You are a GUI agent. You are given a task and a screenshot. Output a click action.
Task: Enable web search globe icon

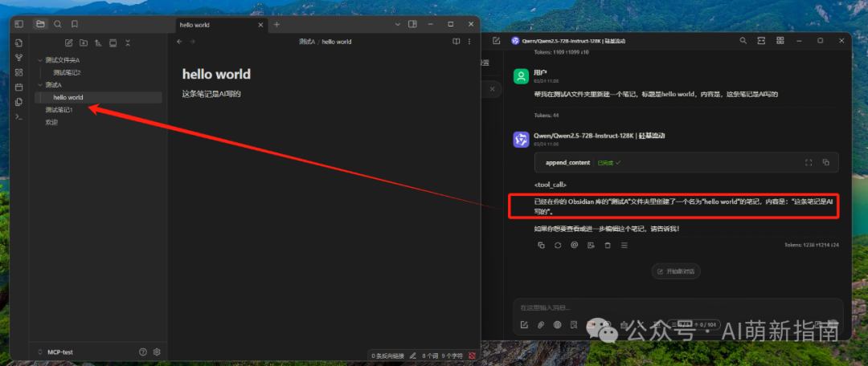point(558,324)
